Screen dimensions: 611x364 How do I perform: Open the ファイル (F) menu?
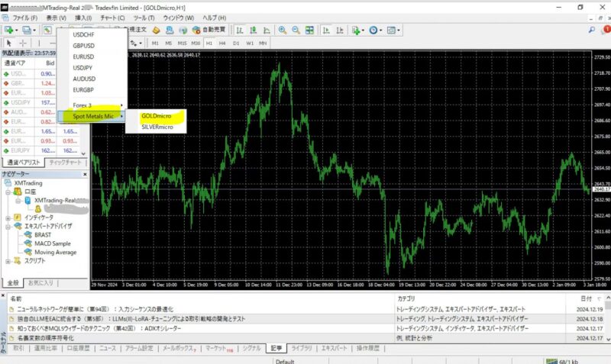coord(25,18)
